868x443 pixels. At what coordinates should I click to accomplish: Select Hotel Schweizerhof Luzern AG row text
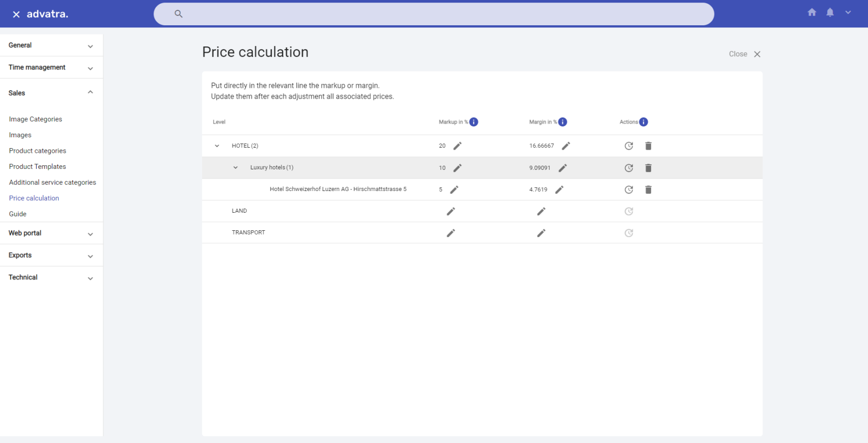[338, 189]
